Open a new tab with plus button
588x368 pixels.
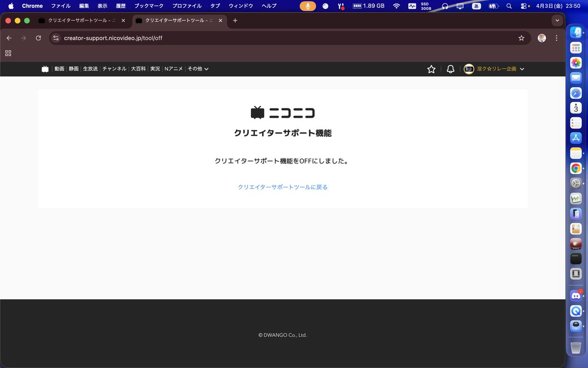click(x=235, y=21)
